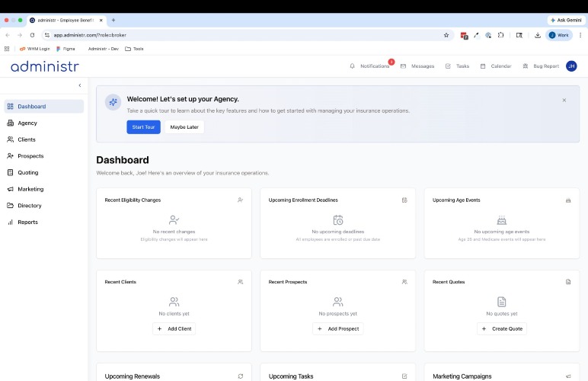The width and height of the screenshot is (588, 381).
Task: Open the Agency section in sidebar
Action: click(44, 123)
